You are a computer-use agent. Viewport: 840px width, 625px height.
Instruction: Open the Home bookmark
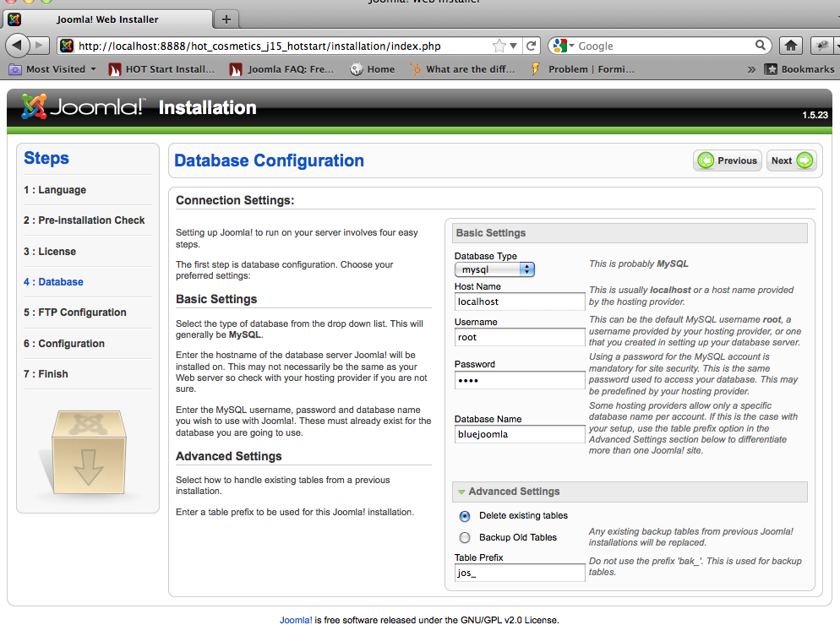[373, 69]
